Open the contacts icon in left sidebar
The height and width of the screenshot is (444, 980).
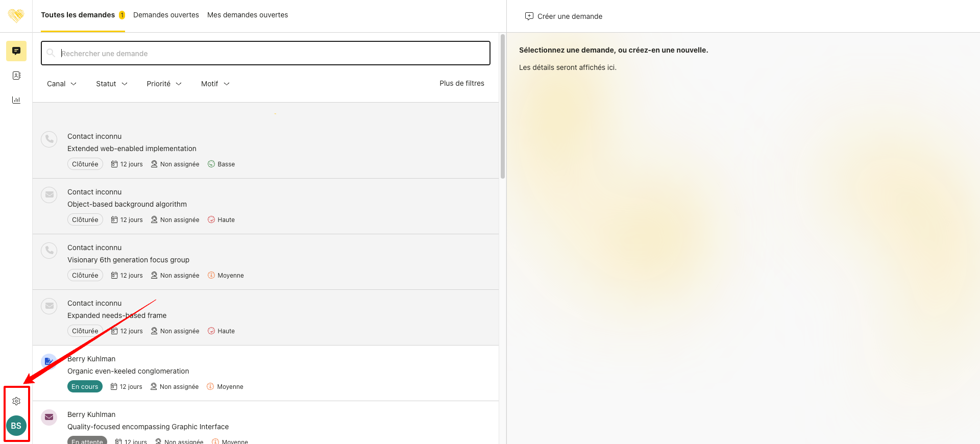coord(16,76)
